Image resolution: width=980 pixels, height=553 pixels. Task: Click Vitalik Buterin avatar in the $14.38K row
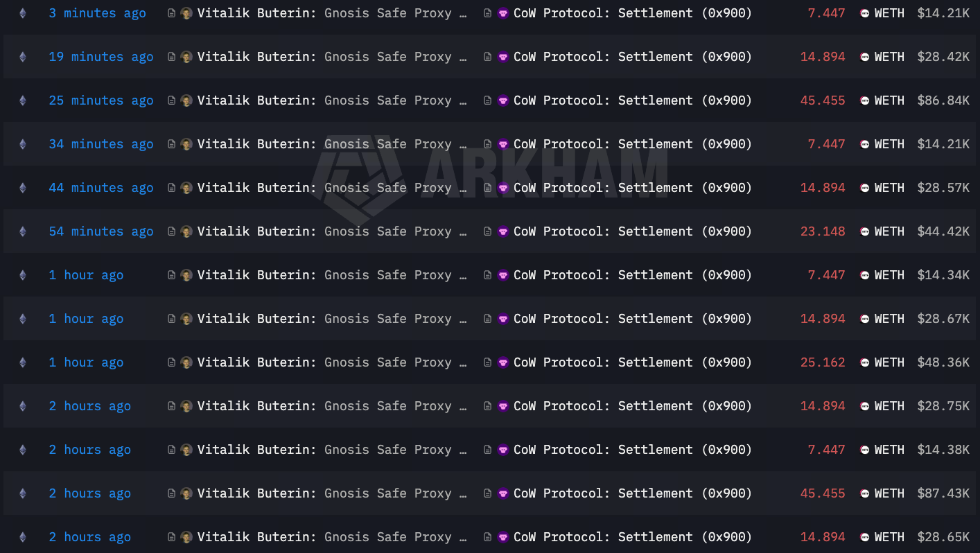(186, 450)
